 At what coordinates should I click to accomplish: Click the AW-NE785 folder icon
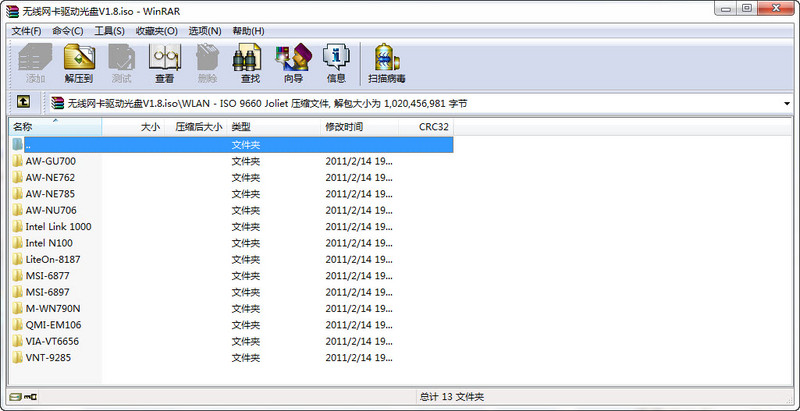[x=18, y=194]
